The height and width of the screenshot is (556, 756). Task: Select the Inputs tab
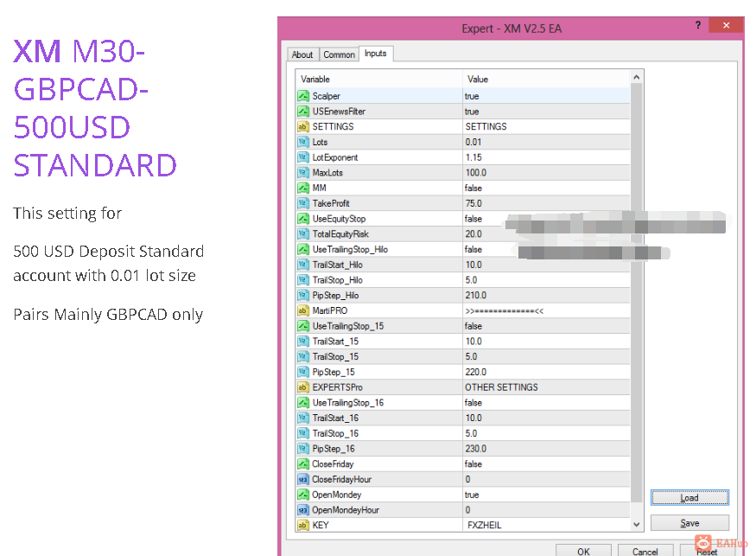[376, 54]
